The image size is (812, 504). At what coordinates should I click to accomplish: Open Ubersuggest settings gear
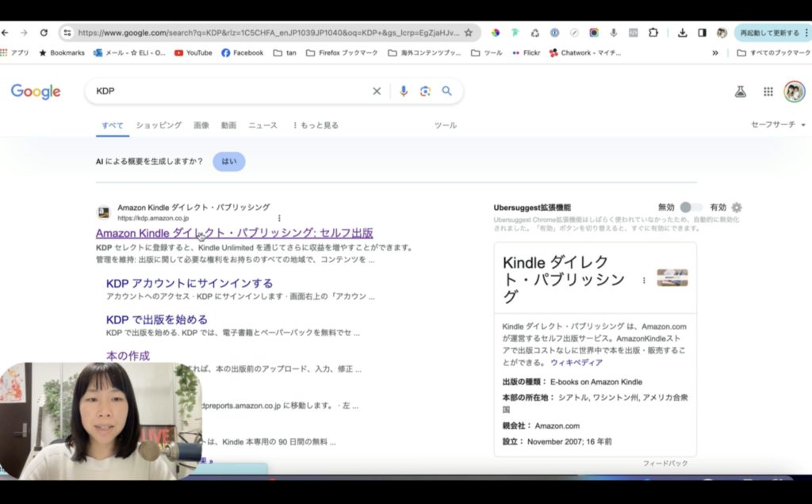[737, 208]
